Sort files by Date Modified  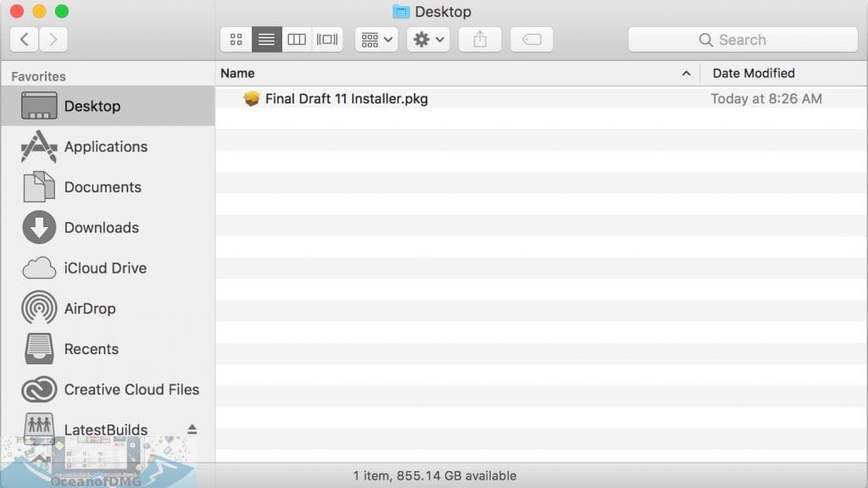click(753, 74)
